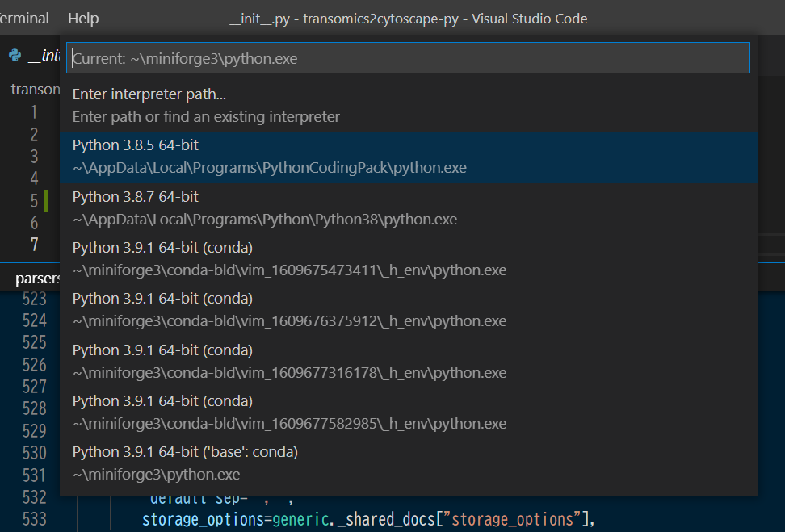The width and height of the screenshot is (785, 532).
Task: Select conda interpreter vim_1609677316178
Action: [x=408, y=362]
